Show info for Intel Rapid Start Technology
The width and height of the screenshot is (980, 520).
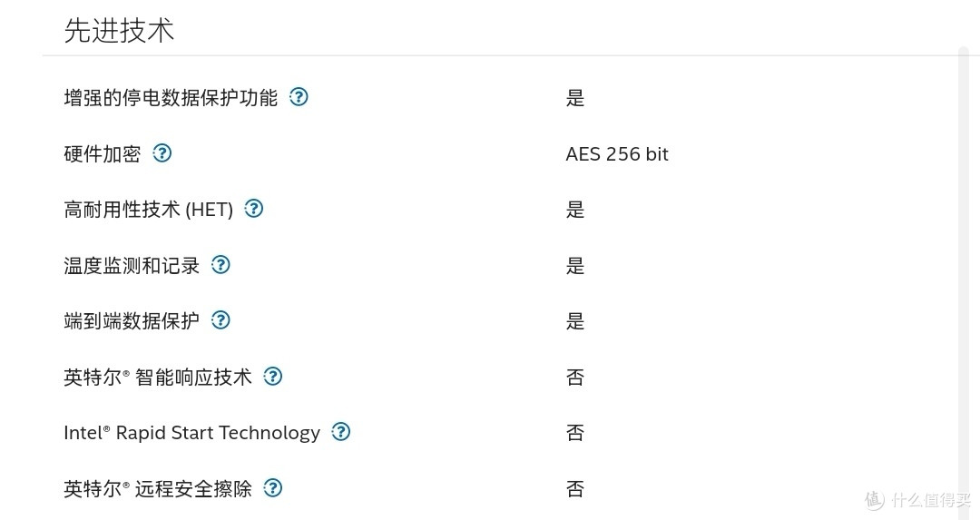pyautogui.click(x=340, y=432)
